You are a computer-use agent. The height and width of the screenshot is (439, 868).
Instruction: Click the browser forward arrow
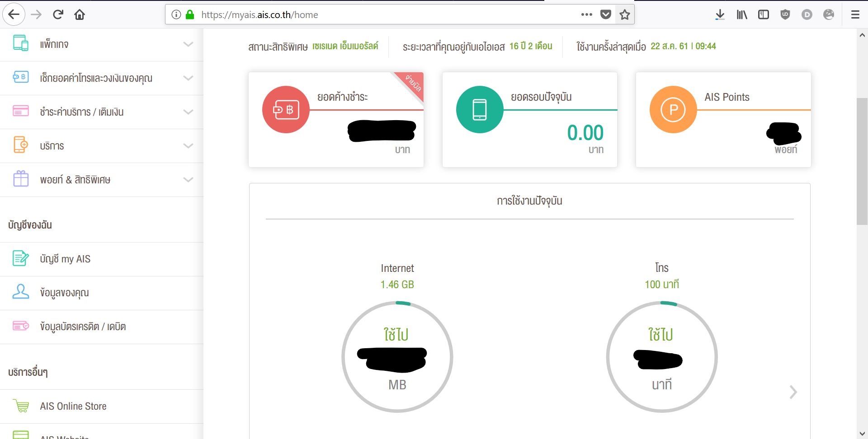tap(36, 15)
